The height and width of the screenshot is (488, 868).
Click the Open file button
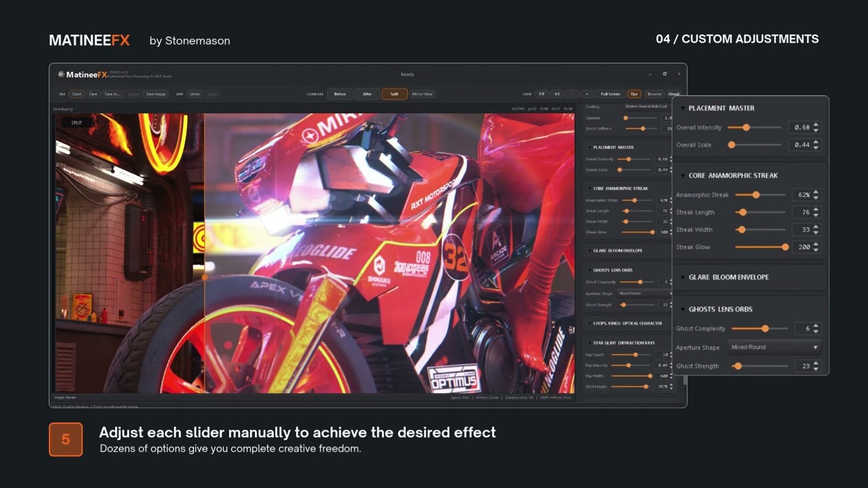point(77,94)
